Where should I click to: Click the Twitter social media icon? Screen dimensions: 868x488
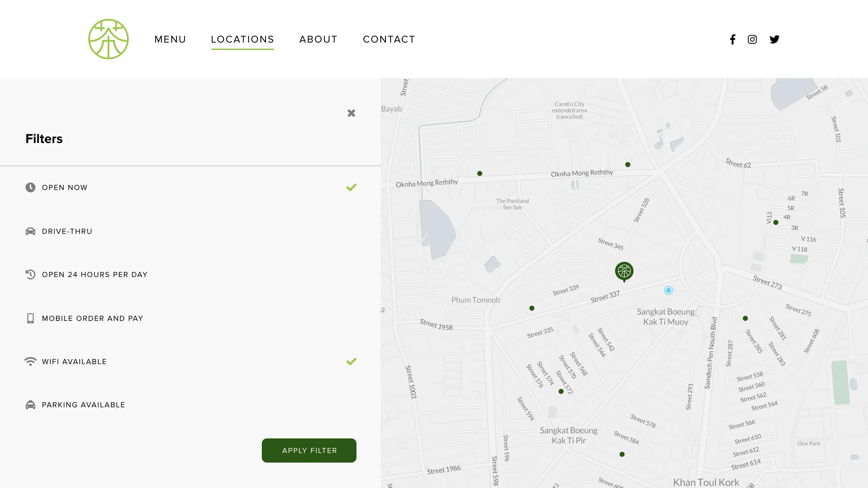tap(774, 39)
